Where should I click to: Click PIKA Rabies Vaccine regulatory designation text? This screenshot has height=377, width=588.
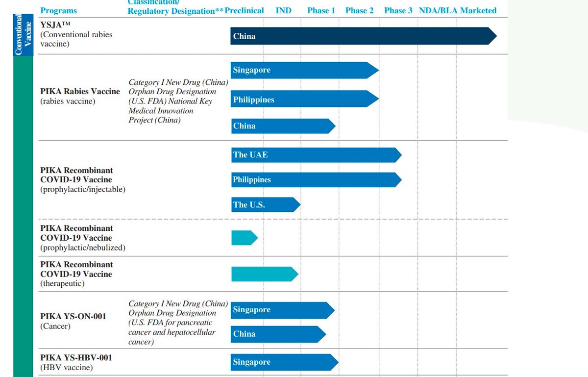[178, 101]
